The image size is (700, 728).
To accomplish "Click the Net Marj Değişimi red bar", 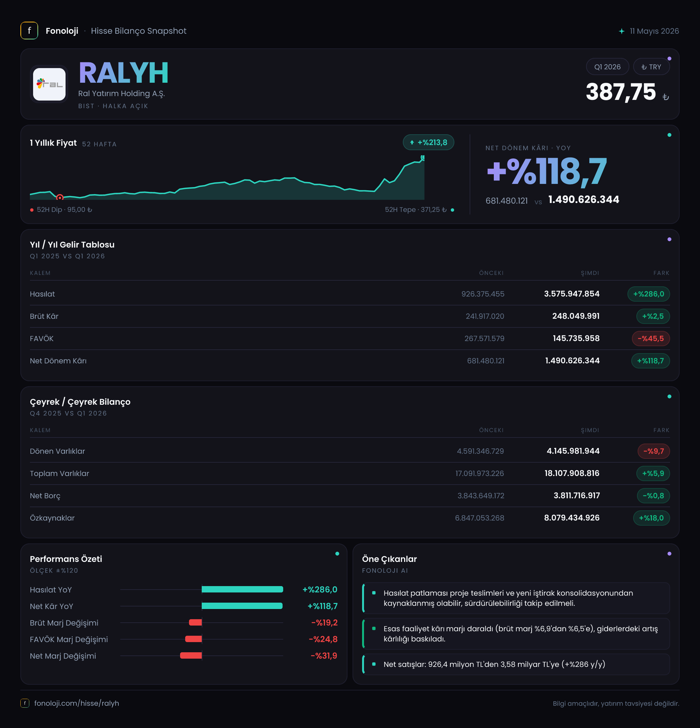I will click(191, 655).
